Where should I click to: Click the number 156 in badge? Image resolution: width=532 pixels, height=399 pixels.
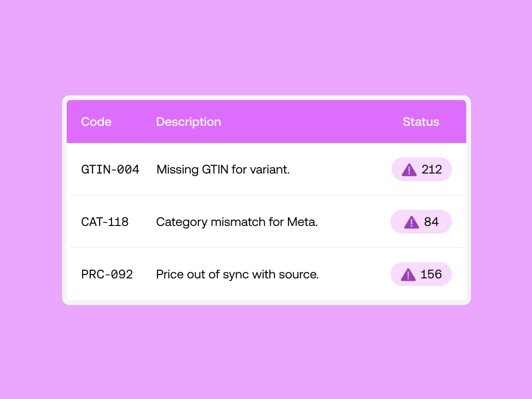tap(431, 274)
